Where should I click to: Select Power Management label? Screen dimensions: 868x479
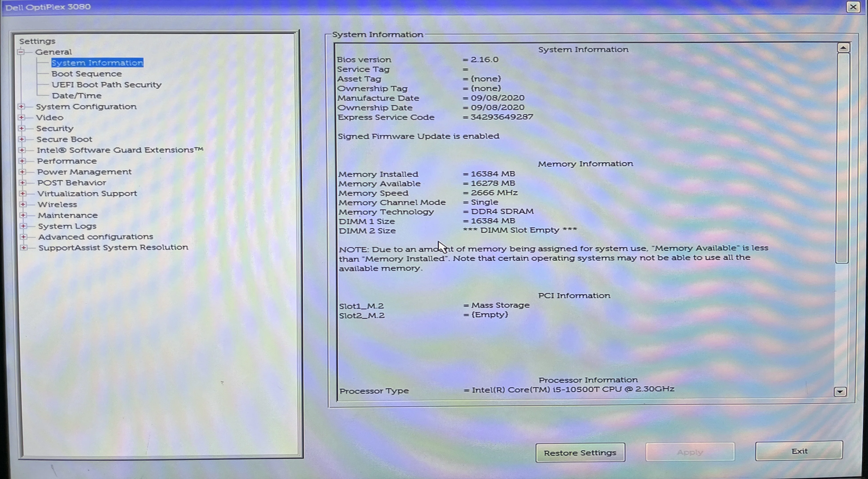[x=84, y=172]
